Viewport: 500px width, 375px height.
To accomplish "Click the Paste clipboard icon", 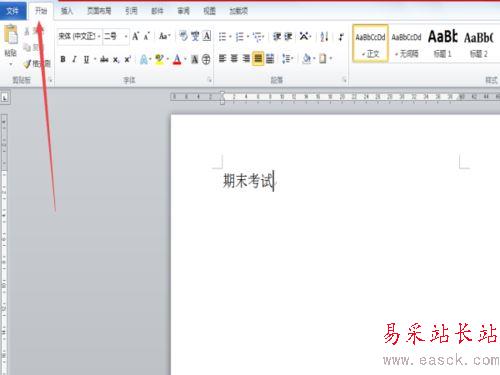I will [x=11, y=35].
